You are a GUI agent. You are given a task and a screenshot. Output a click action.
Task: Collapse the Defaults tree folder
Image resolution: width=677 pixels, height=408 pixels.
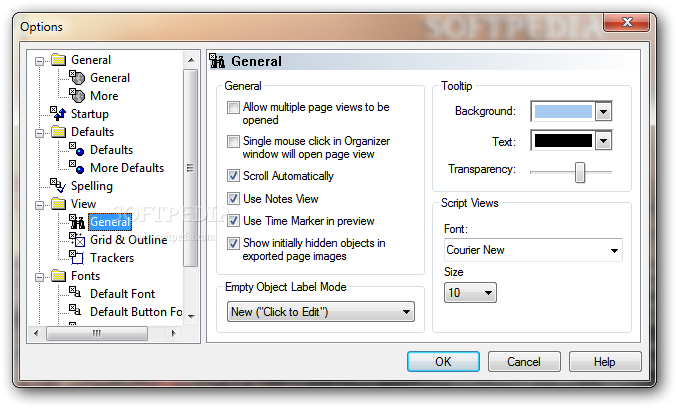click(39, 133)
